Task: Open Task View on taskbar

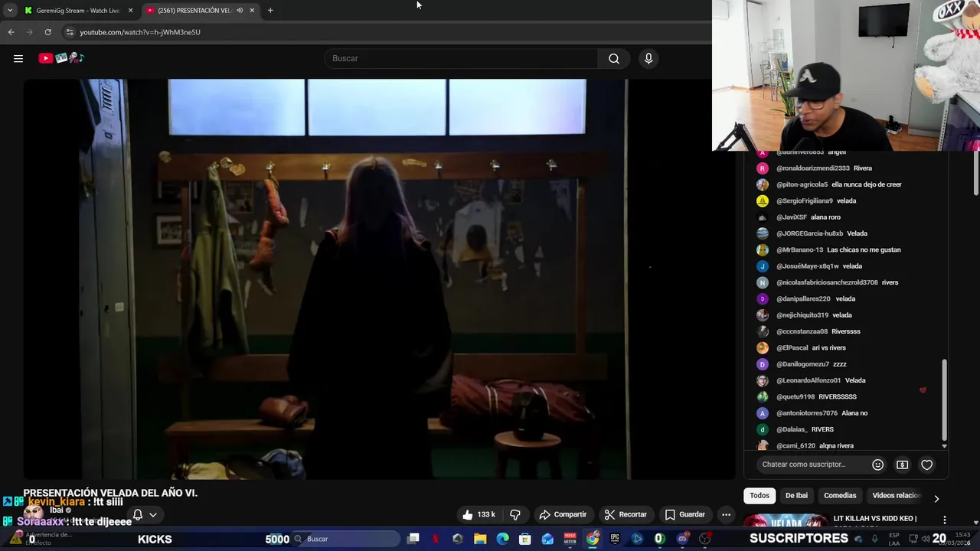Action: click(x=413, y=539)
